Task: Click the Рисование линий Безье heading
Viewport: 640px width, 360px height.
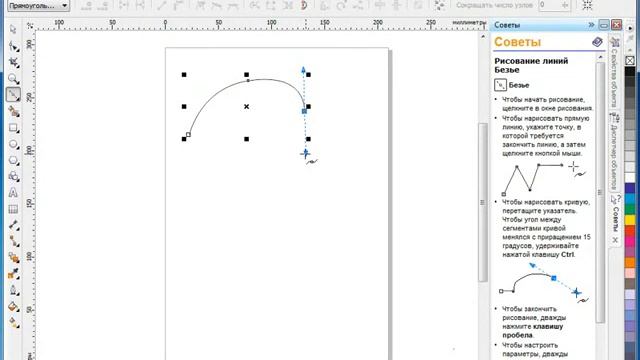Action: tap(531, 65)
